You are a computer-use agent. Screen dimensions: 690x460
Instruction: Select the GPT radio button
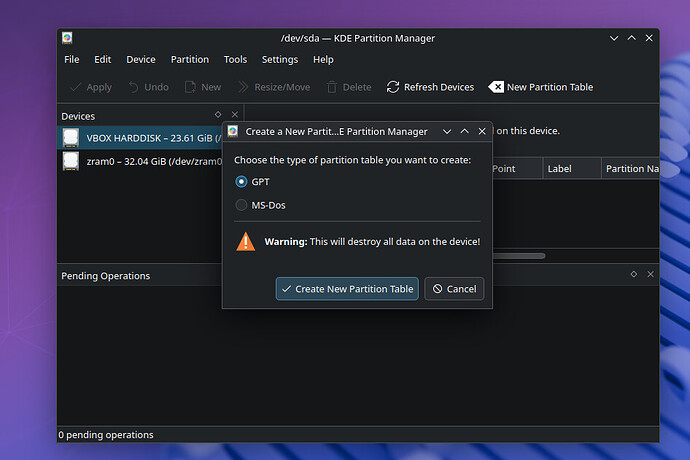(x=241, y=181)
